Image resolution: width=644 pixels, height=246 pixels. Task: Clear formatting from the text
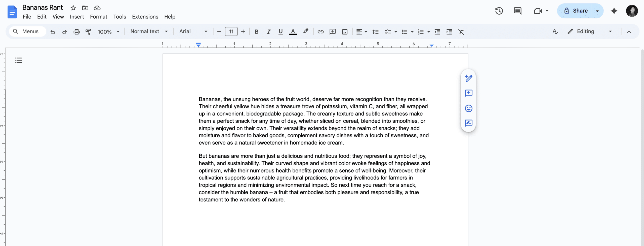(x=461, y=32)
